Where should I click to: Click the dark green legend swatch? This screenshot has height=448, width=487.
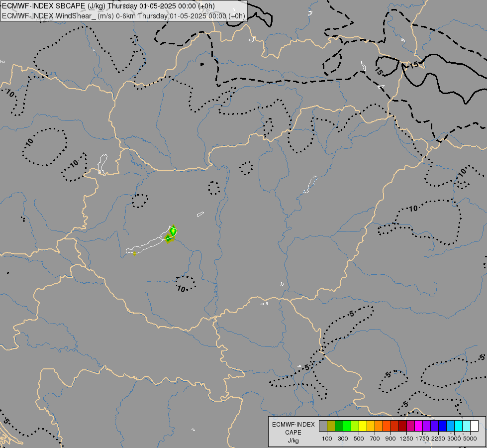pyautogui.click(x=339, y=426)
